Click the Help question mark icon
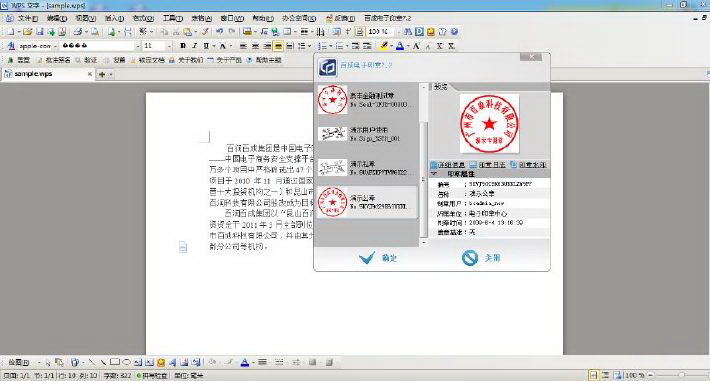Image resolution: width=710 pixels, height=381 pixels. (x=454, y=32)
